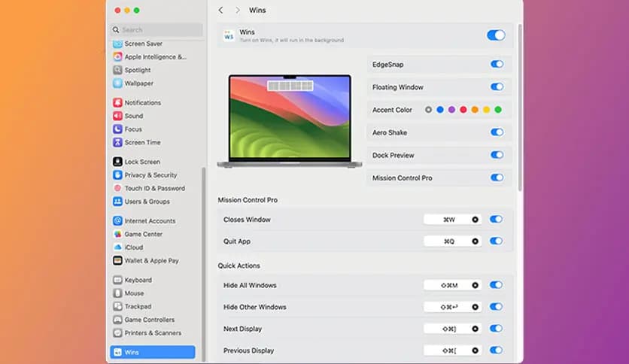Disable the Quit App shortcut toggle
The image size is (629, 364).
(496, 241)
